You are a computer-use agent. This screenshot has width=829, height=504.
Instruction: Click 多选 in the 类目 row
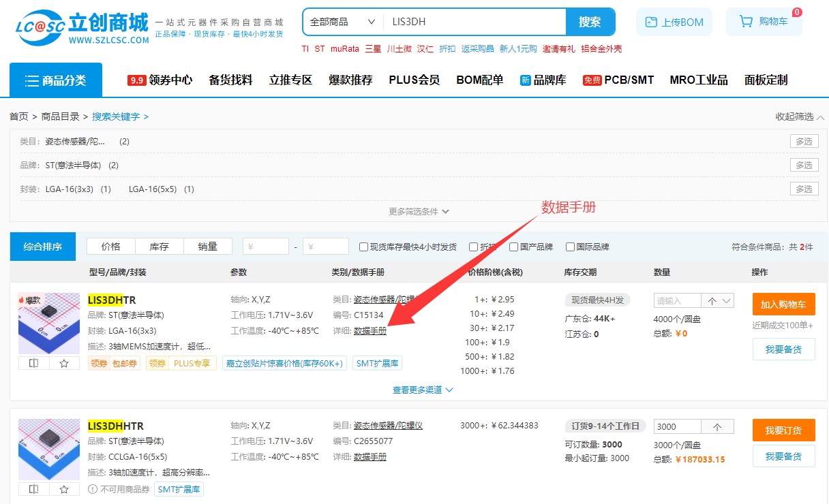pos(804,142)
